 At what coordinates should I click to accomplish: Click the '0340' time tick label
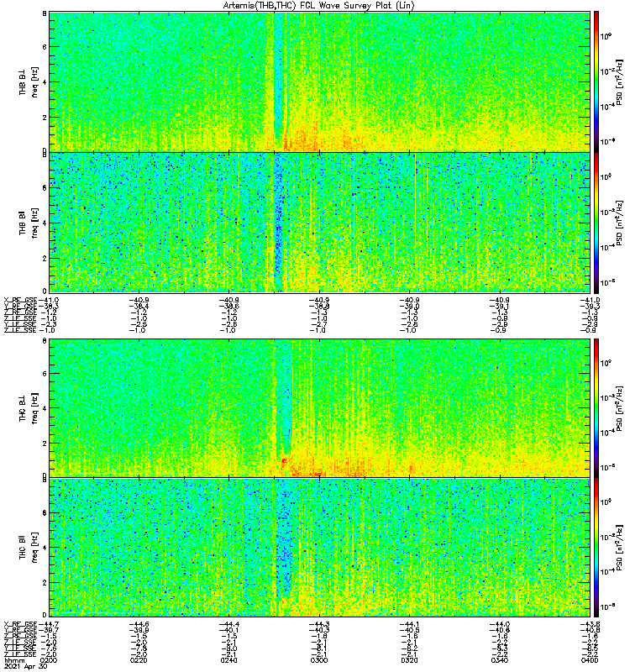pos(499,660)
